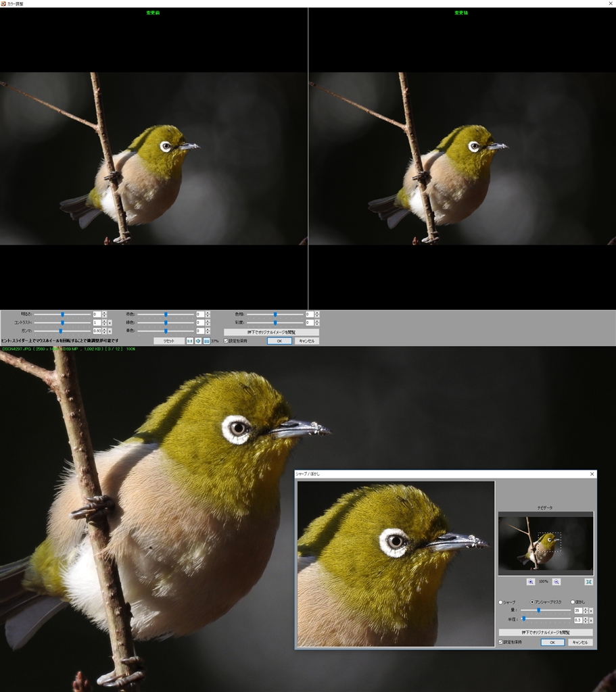Click the hue value input field
616x692 pixels.
pyautogui.click(x=310, y=314)
